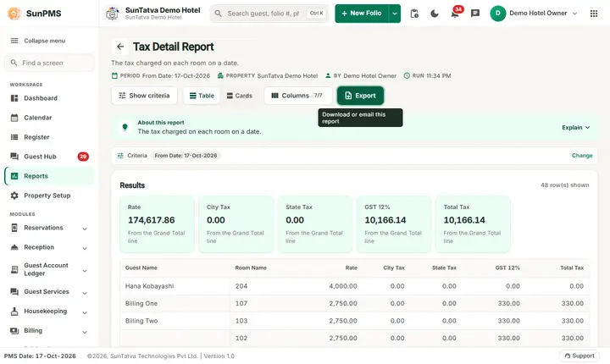Click the Guest Services icon
Screen dimensions: 610x364
14,292
